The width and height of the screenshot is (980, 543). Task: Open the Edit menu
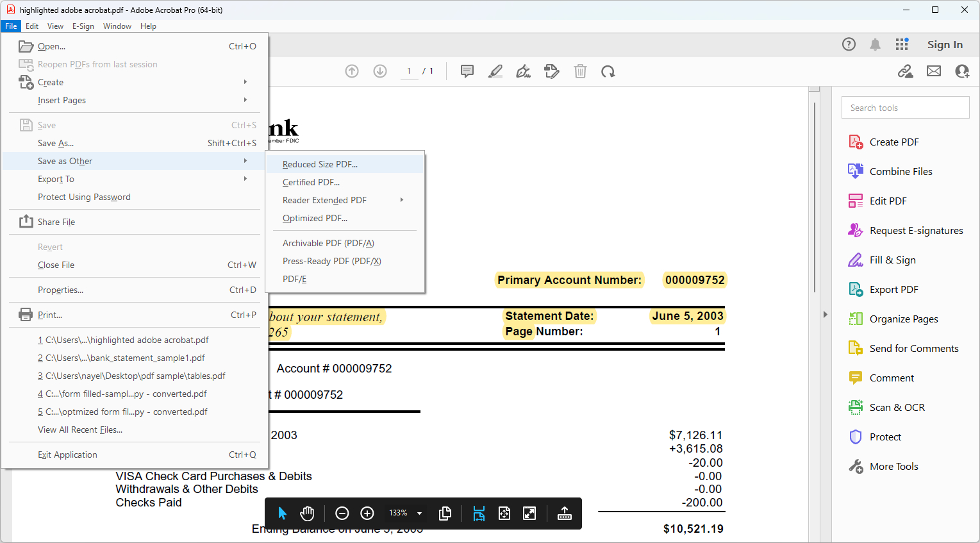click(x=31, y=26)
